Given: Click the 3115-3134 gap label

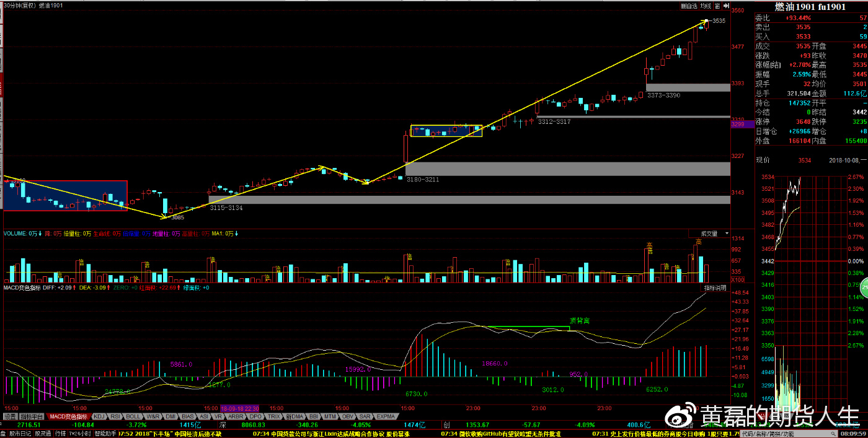Looking at the screenshot, I should pos(226,208).
